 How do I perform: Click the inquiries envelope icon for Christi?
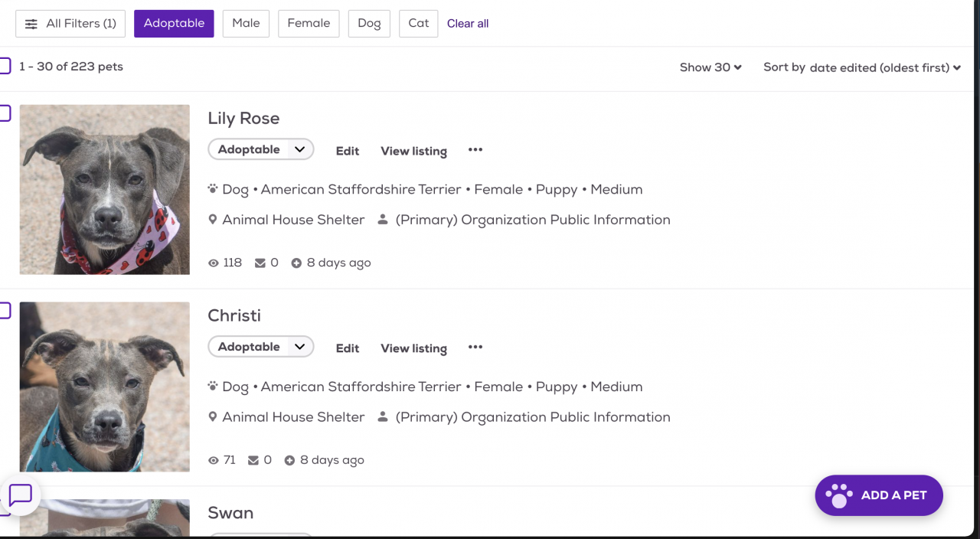253,461
